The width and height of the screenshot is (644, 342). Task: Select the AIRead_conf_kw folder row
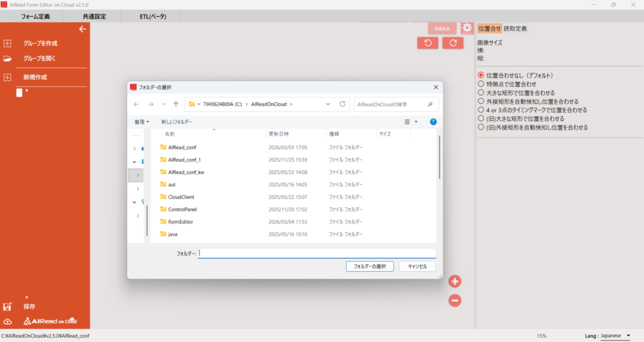click(294, 172)
